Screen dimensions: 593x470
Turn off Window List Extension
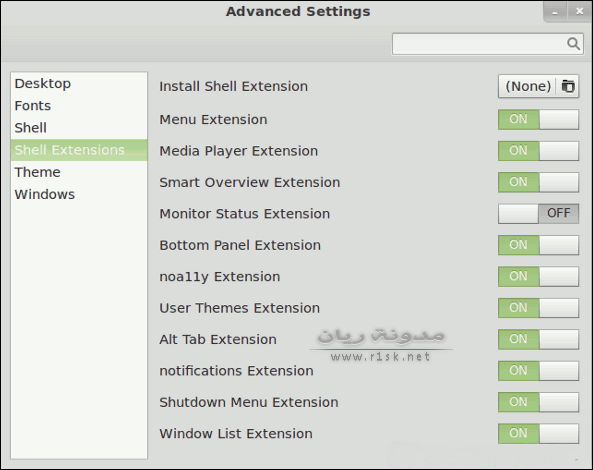(x=538, y=433)
